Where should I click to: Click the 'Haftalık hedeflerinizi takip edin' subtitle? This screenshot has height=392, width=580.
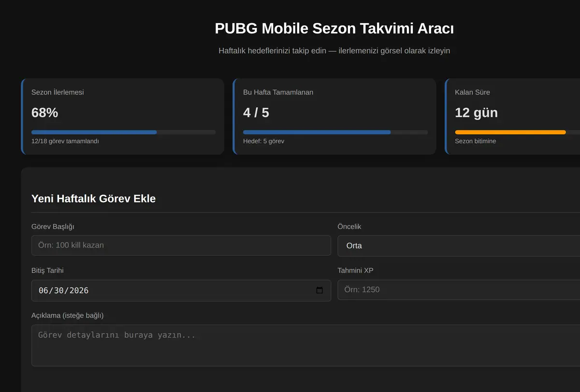click(x=334, y=51)
